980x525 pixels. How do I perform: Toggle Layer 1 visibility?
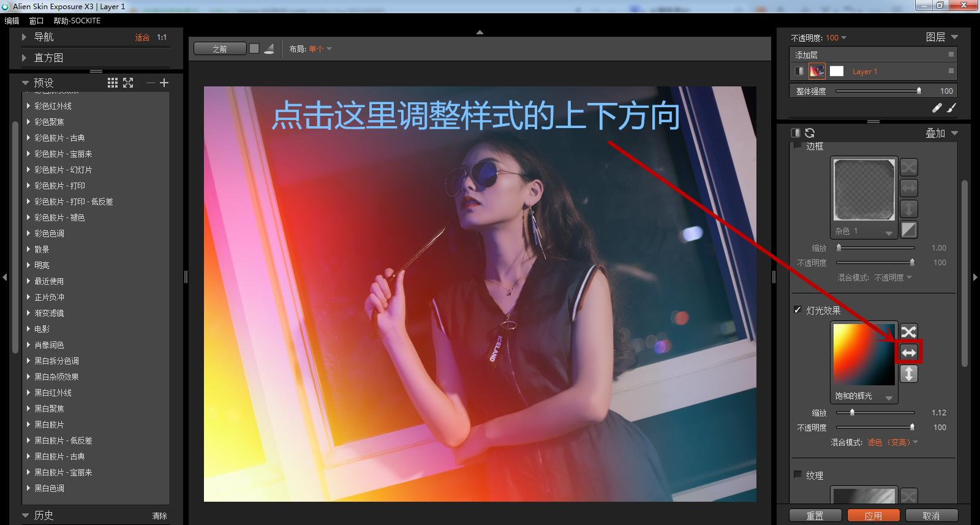click(799, 71)
